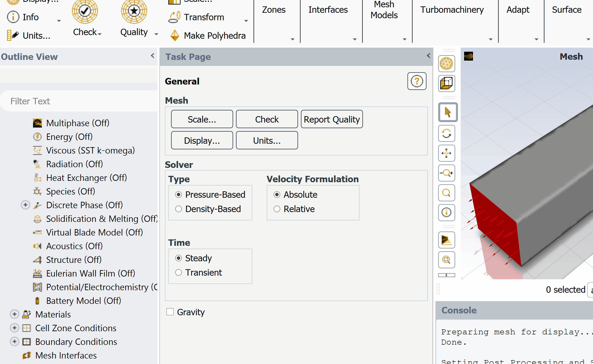Collapse the Outline View panel
The height and width of the screenshot is (364, 593).
[x=153, y=56]
